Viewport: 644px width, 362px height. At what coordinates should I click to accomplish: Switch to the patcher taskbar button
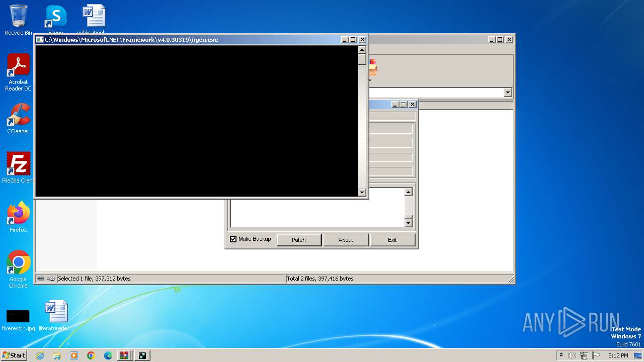(142, 355)
